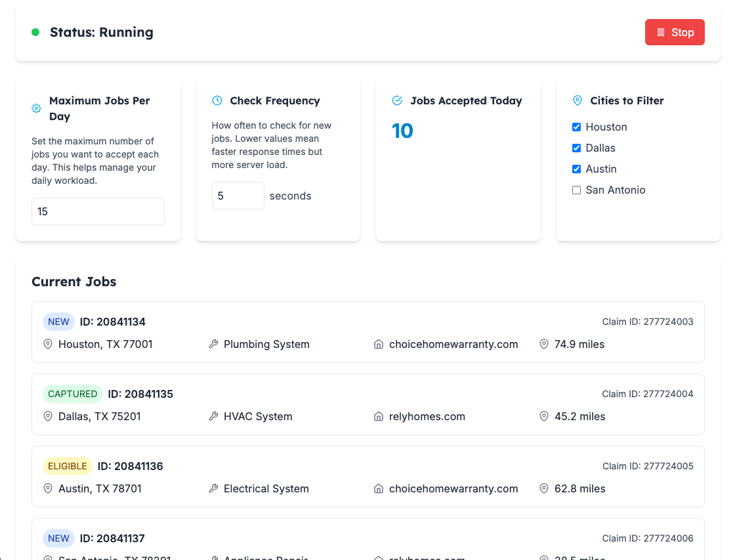Click the distance pin icon beside 74.9 miles
Screen dimensions: 735x560
click(544, 344)
